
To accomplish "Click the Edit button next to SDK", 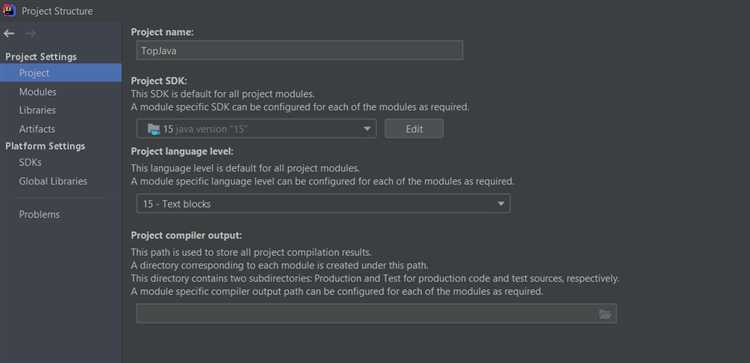I will coord(414,129).
